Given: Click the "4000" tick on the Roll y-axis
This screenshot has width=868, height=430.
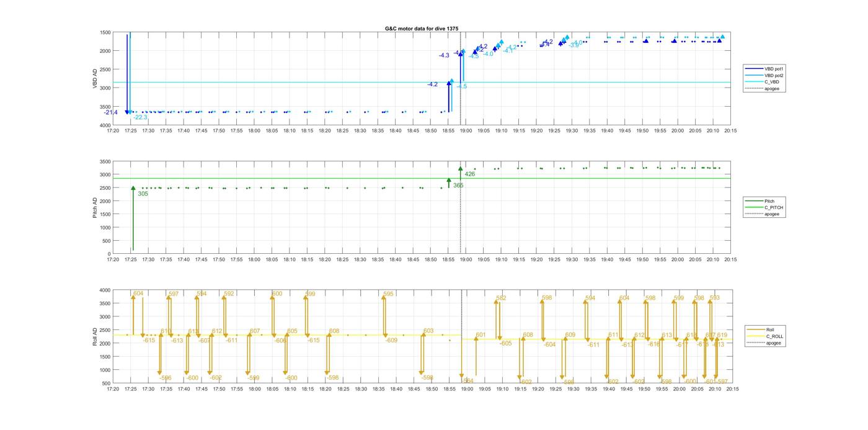Looking at the screenshot, I should point(105,290).
